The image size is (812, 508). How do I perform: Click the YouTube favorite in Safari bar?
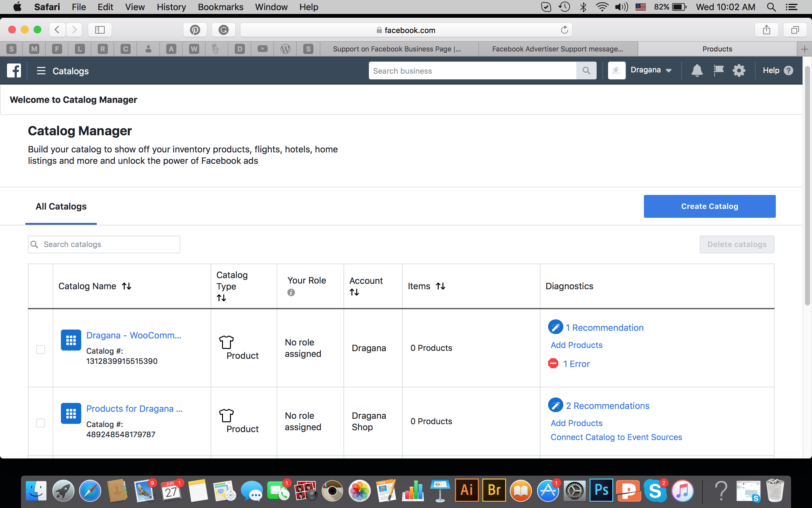pos(262,49)
